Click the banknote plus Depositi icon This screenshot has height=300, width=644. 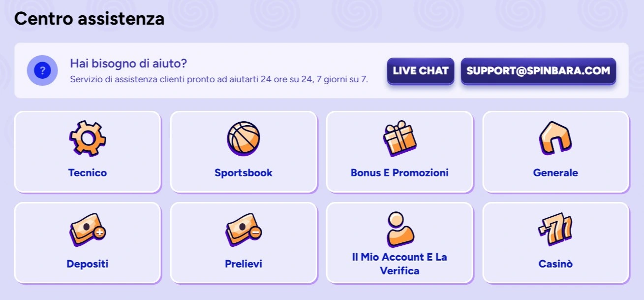[88, 230]
